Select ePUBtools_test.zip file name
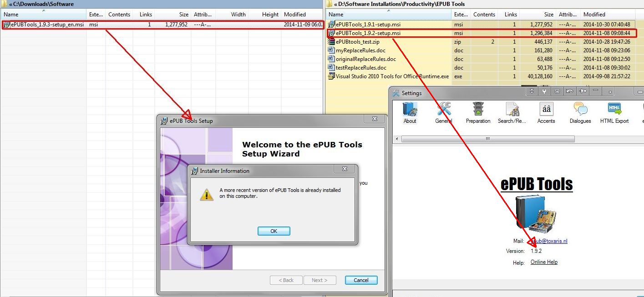The image size is (644, 297). (358, 42)
